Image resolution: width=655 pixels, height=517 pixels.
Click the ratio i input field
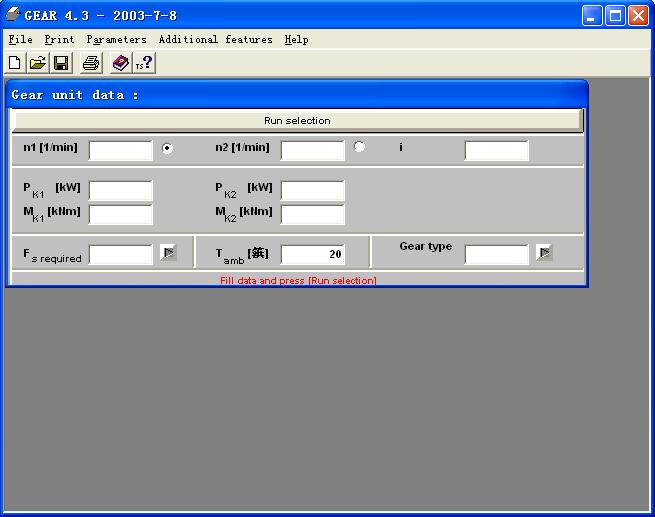coord(497,150)
